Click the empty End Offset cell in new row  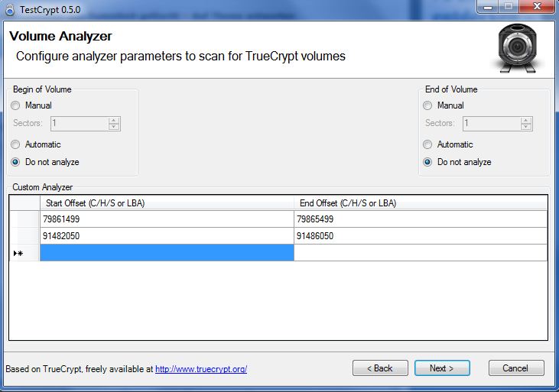pyautogui.click(x=421, y=253)
